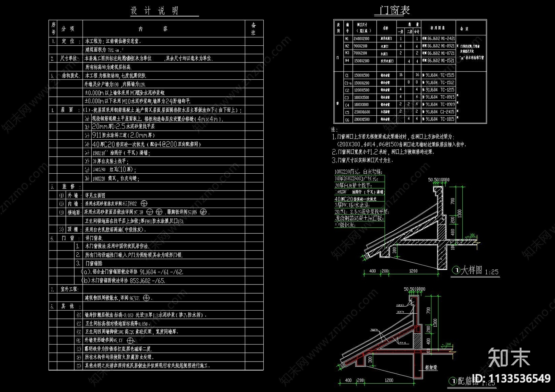
Task: Select the '木门窗做法采用中国传统民居作法' line
Action: point(117,246)
